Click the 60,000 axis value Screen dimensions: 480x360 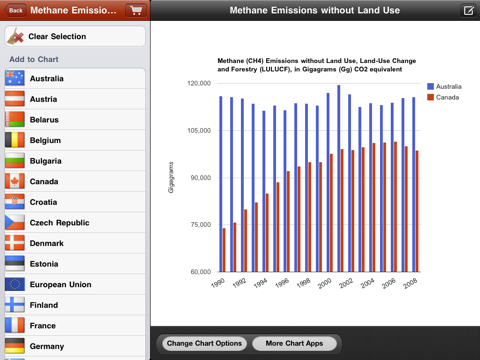pos(201,272)
